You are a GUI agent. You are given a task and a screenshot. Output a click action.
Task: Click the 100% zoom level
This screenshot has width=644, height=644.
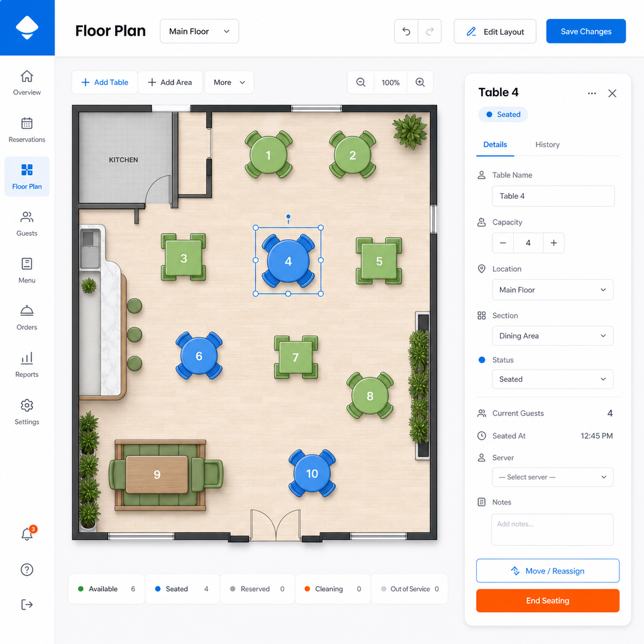391,82
